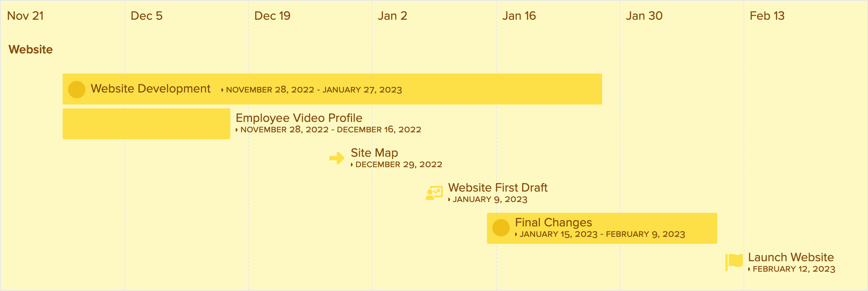Select the Feb 13 date column header

[x=767, y=16]
